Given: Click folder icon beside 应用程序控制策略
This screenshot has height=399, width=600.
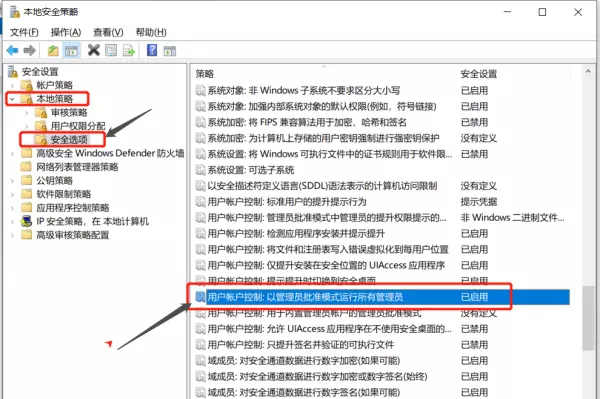Looking at the screenshot, I should pyautogui.click(x=26, y=208).
